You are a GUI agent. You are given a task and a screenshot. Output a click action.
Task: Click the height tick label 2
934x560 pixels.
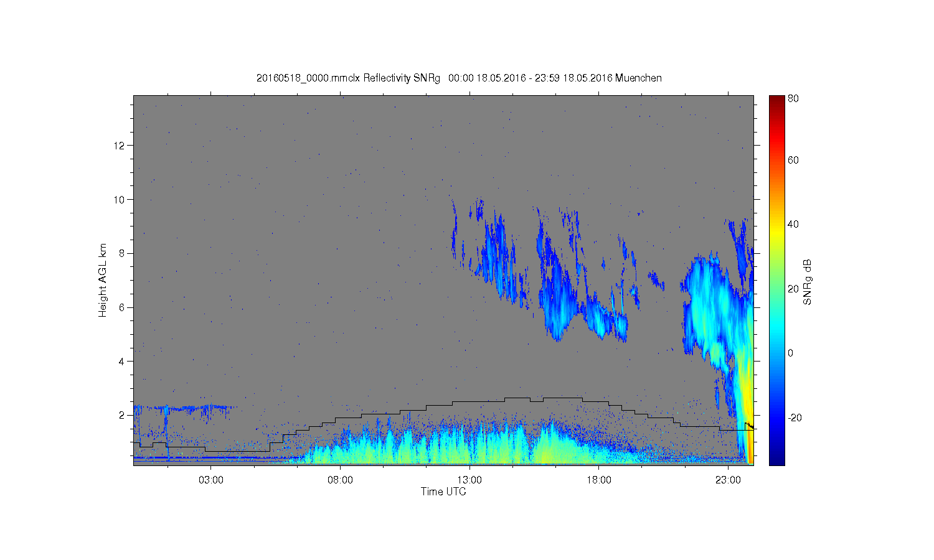pos(123,415)
